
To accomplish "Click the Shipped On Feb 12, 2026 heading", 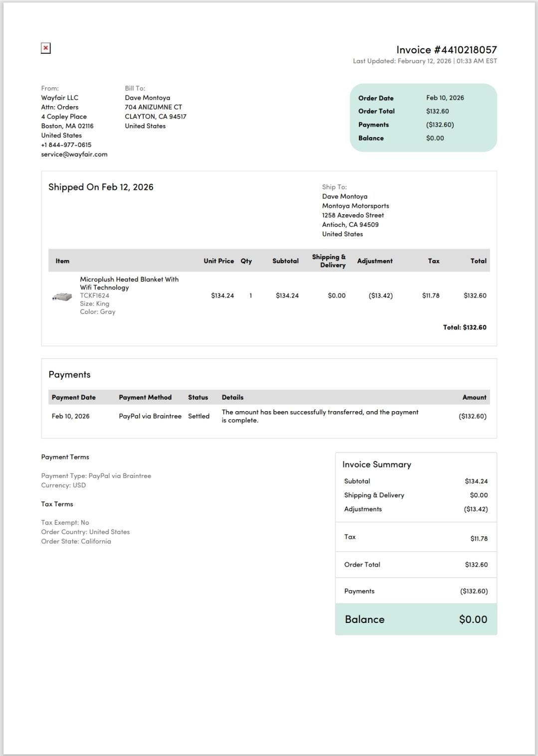I will (101, 187).
